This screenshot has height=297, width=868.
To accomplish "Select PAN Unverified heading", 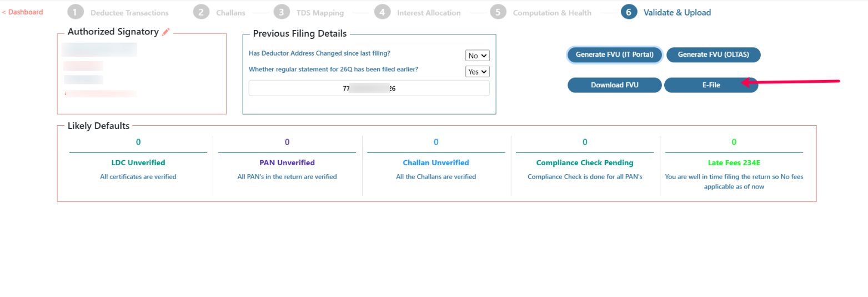I will click(x=287, y=163).
